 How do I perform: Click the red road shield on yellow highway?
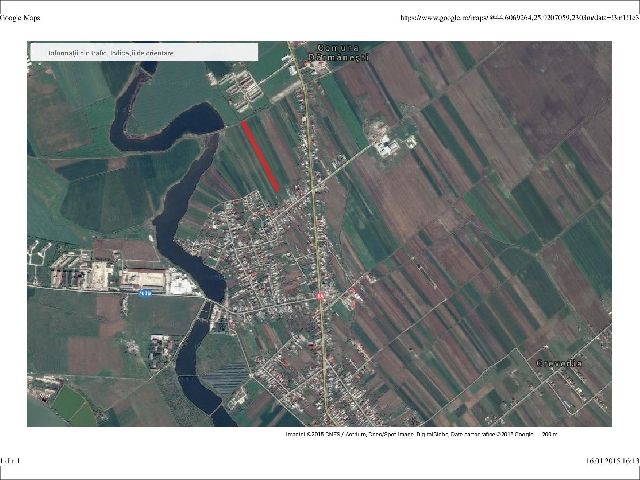(320, 297)
